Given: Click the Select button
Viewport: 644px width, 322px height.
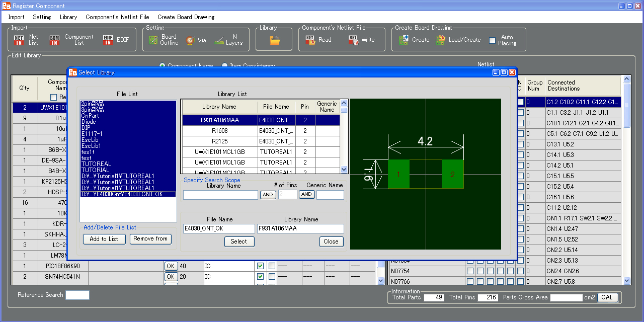Looking at the screenshot, I should (x=239, y=242).
